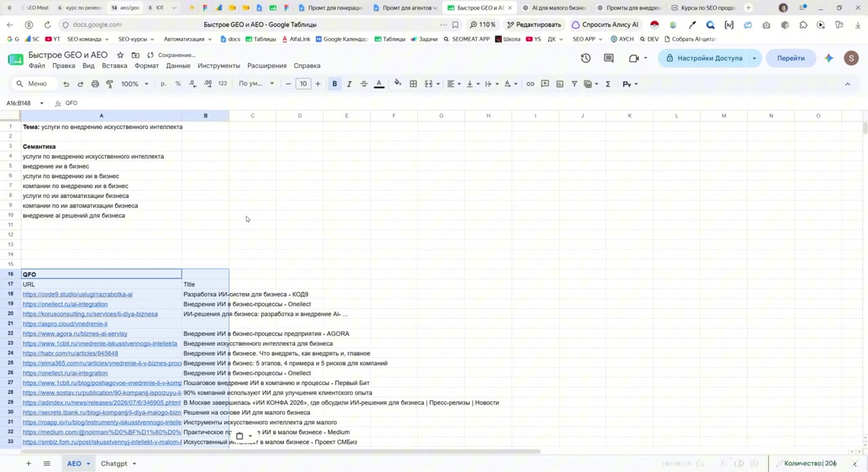Toggle strikethrough formatting
868x472 pixels.
(364, 84)
